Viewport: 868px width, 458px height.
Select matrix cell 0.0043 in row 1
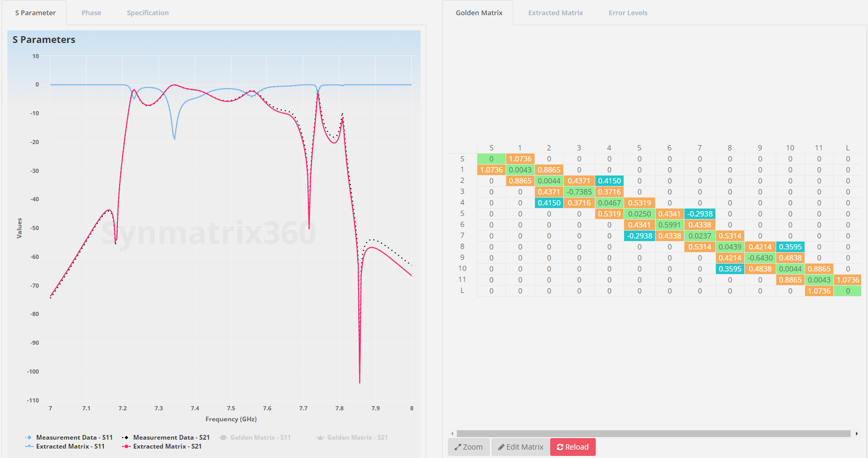click(520, 170)
